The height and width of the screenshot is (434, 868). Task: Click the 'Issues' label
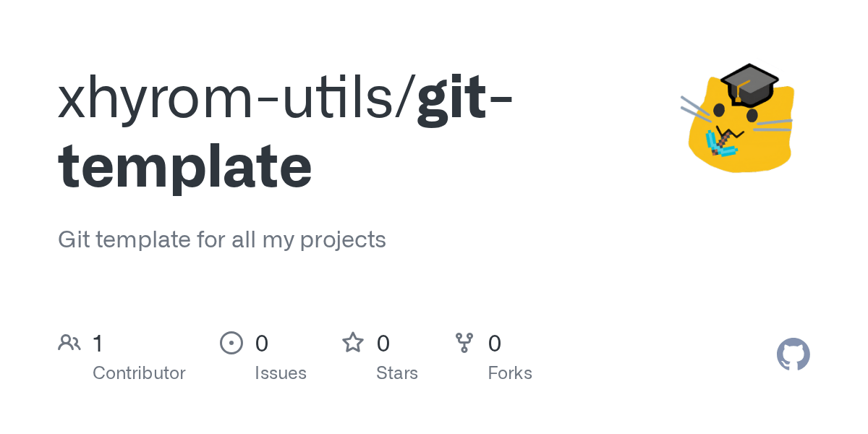tap(280, 373)
